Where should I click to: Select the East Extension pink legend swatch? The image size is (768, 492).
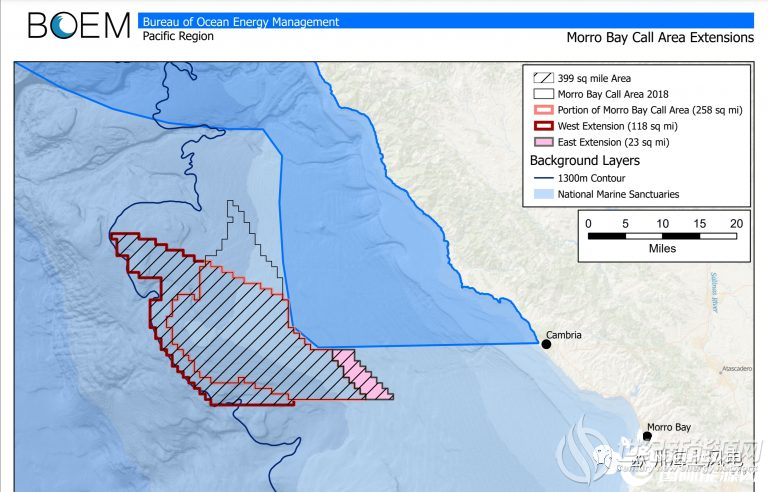(541, 142)
